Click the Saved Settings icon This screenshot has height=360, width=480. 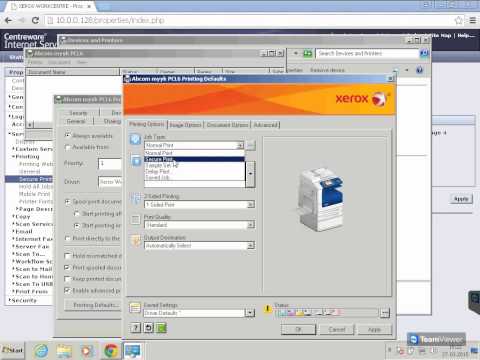tap(135, 308)
